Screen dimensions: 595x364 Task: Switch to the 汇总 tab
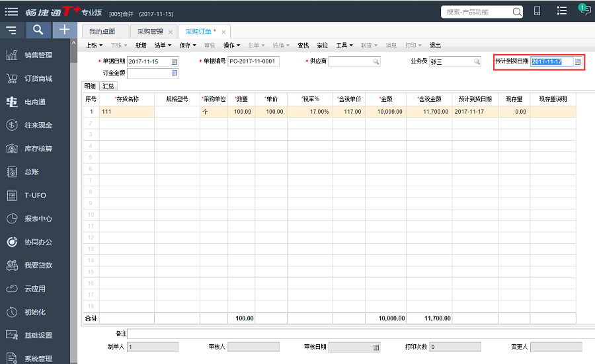tap(108, 86)
